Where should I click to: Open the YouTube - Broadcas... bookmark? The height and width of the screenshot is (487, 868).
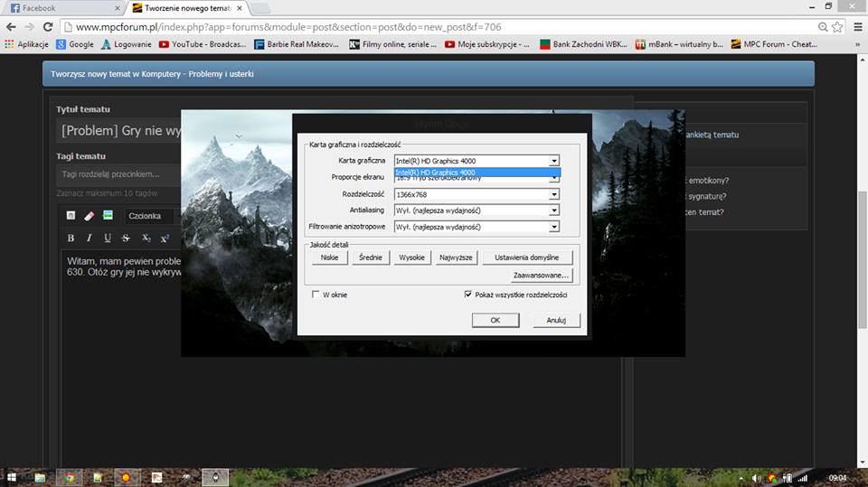(x=203, y=44)
